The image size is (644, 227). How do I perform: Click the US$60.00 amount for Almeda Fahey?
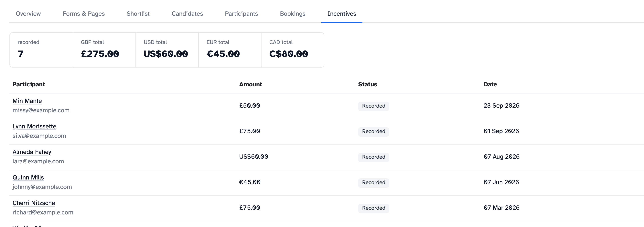pos(253,157)
